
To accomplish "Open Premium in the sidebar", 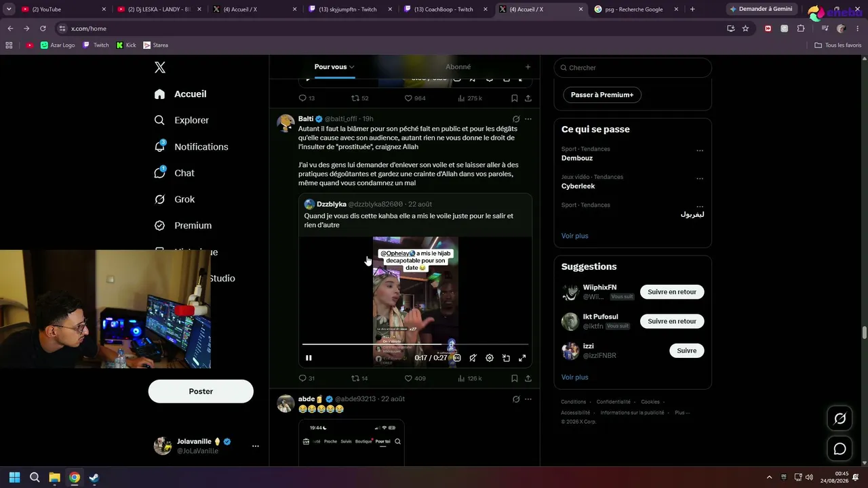I will tap(183, 226).
